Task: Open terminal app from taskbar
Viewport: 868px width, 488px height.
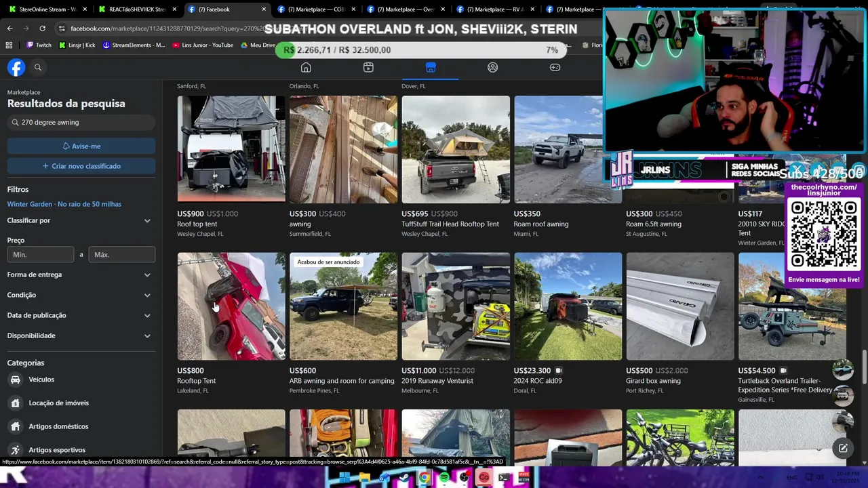Action: [x=504, y=478]
